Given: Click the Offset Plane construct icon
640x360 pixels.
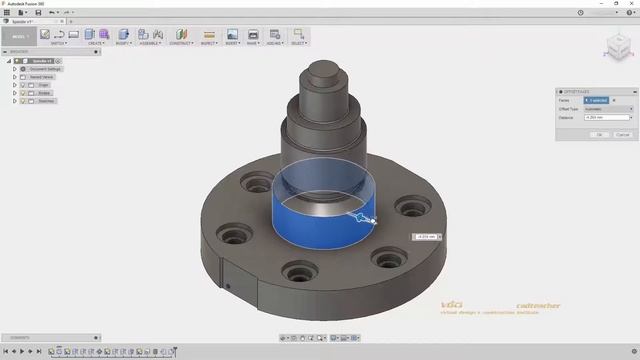Looking at the screenshot, I should tap(182, 34).
